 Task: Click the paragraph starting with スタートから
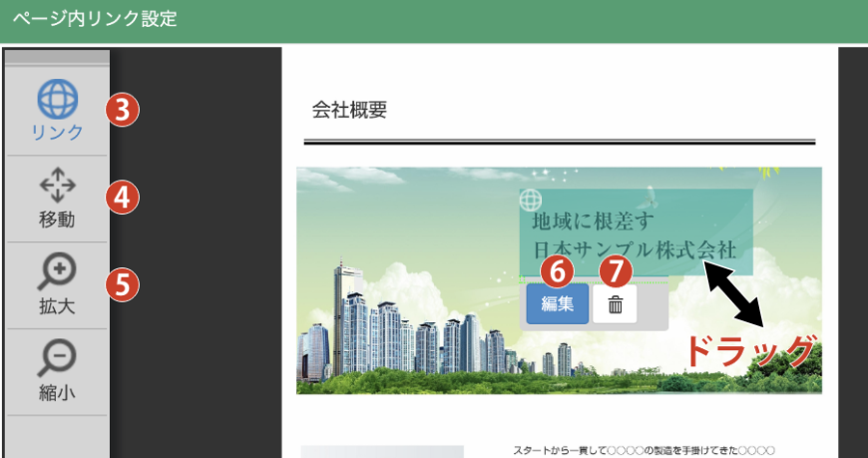(644, 451)
